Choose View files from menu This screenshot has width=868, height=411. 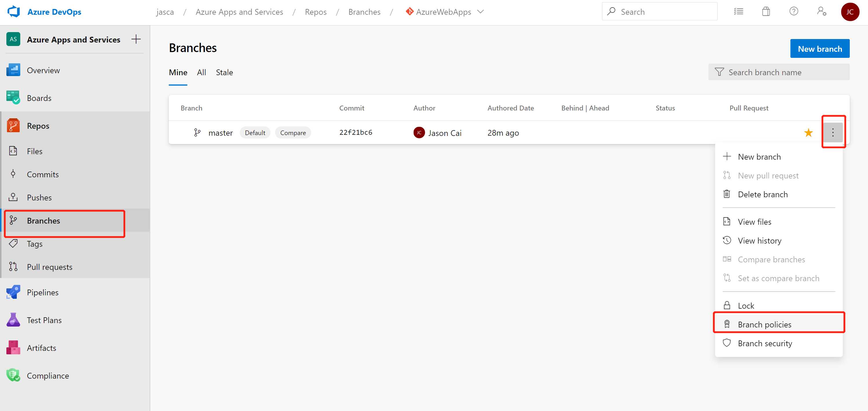pyautogui.click(x=779, y=222)
